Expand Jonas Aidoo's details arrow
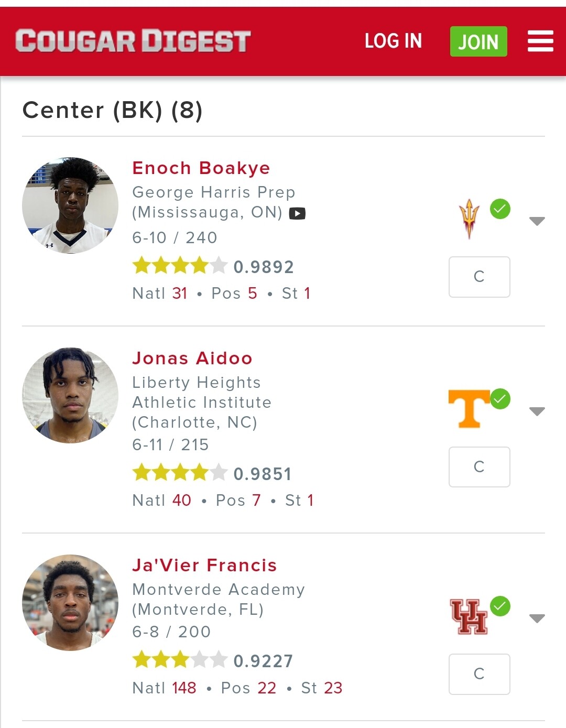Viewport: 566px width, 728px height. pos(537,411)
